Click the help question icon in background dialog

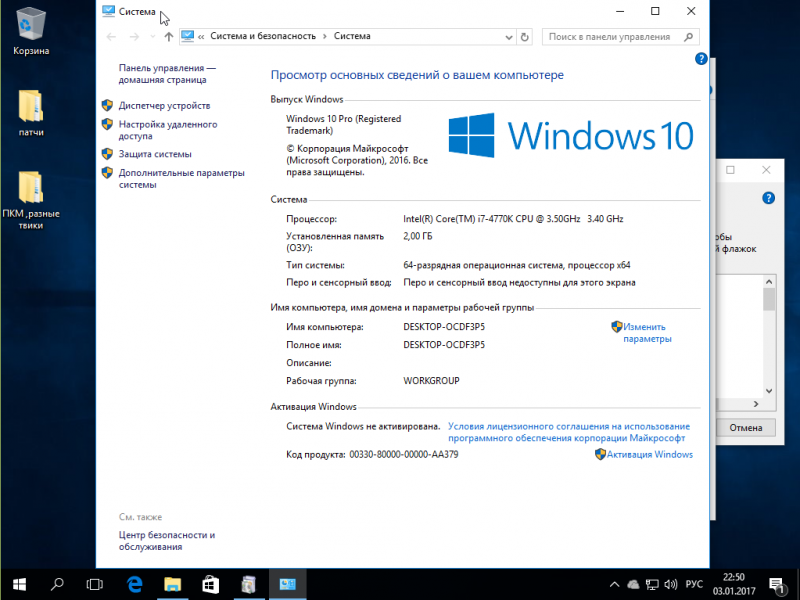click(768, 198)
